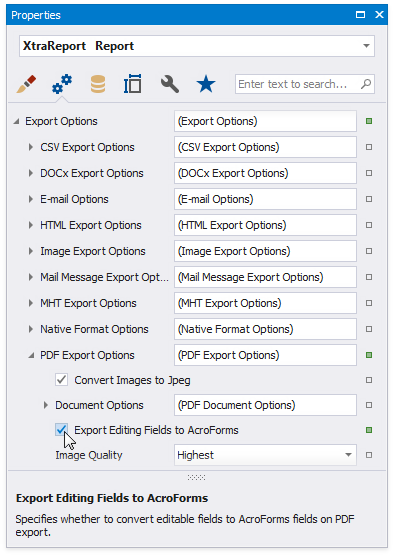
Task: Click the description pane splitter grip
Action: coord(196,477)
